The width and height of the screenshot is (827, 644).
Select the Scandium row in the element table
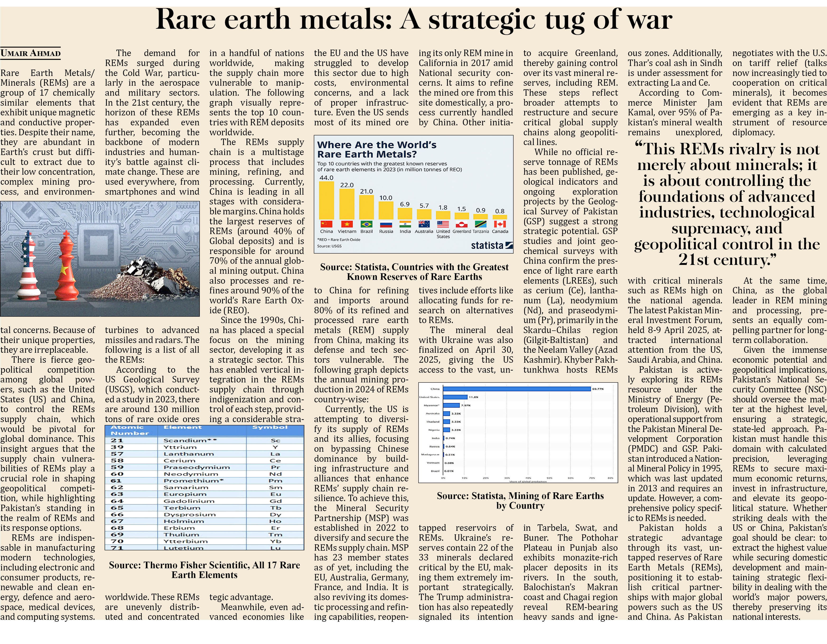click(x=205, y=440)
